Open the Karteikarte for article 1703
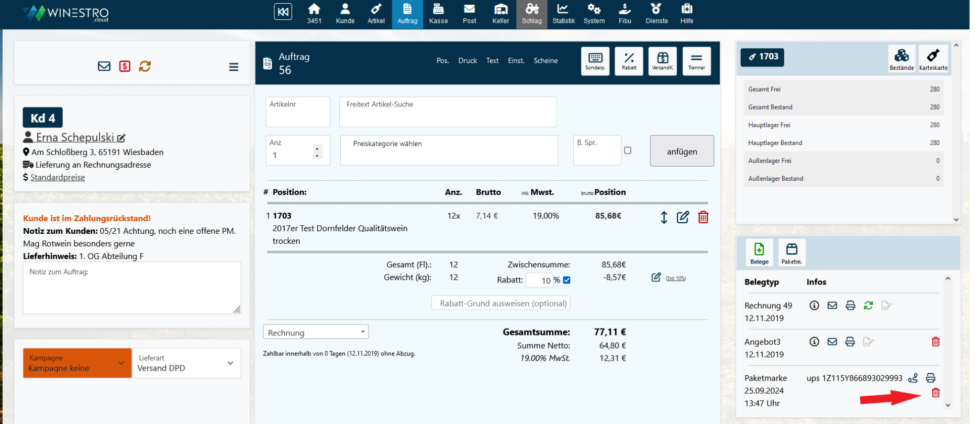Screen dimensions: 980x424 pyautogui.click(x=933, y=59)
